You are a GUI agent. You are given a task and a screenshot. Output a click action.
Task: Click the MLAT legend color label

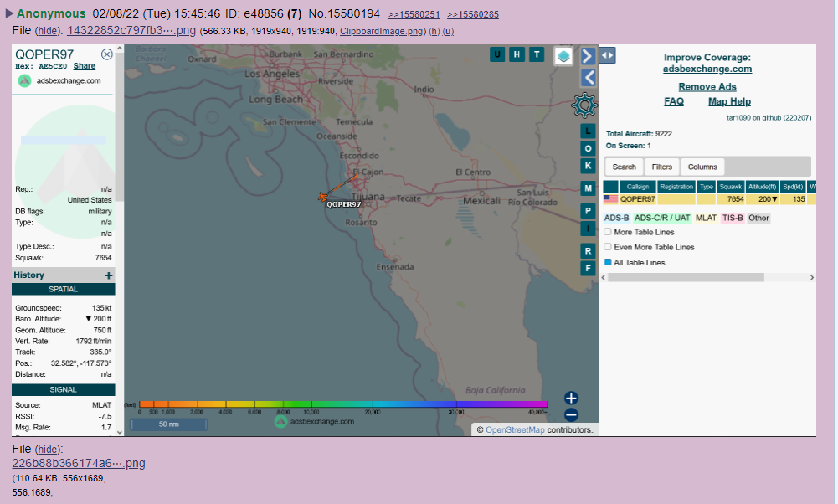pos(706,218)
